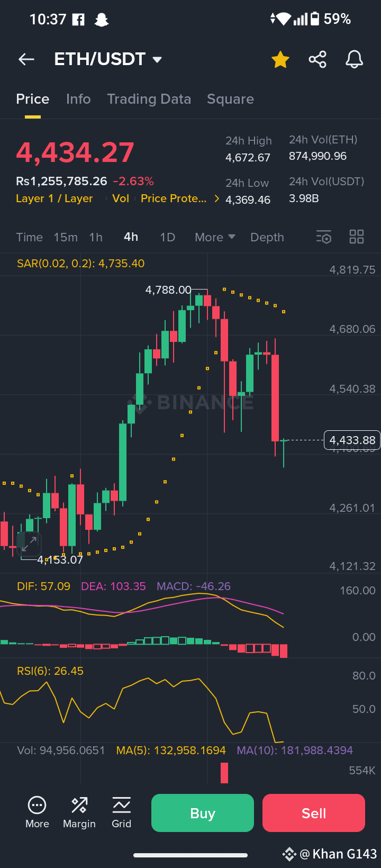Select the 15m interval
This screenshot has height=868, width=381.
[66, 237]
